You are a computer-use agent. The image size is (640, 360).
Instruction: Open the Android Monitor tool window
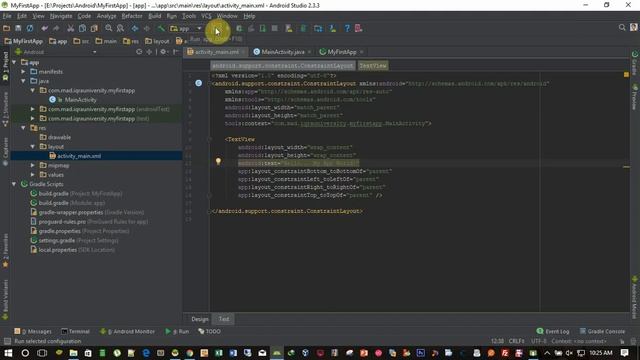127,331
